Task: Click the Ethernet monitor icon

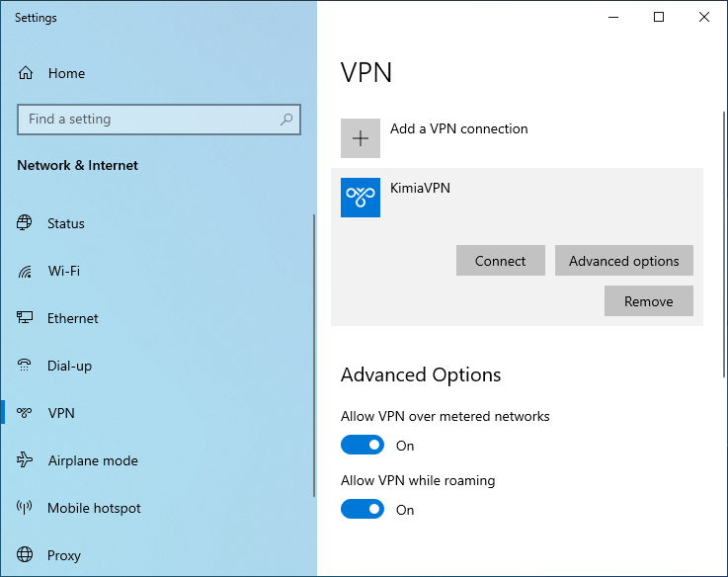Action: pos(26,318)
